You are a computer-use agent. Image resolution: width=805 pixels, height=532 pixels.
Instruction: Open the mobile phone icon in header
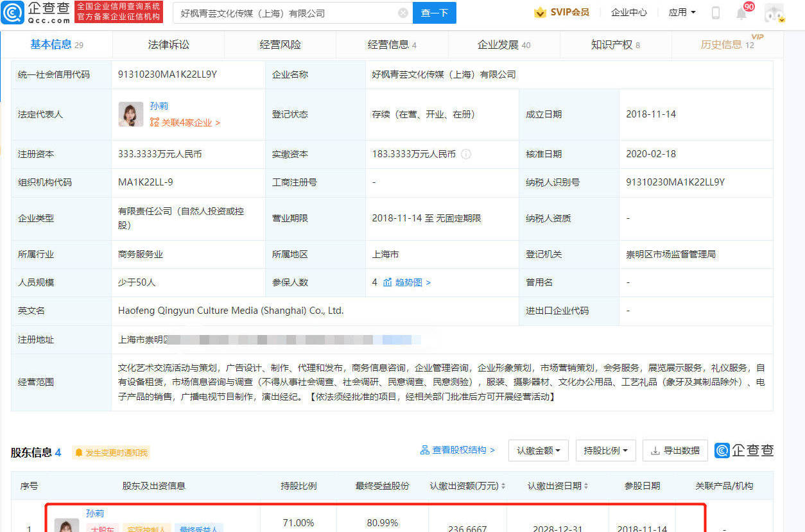pos(716,13)
